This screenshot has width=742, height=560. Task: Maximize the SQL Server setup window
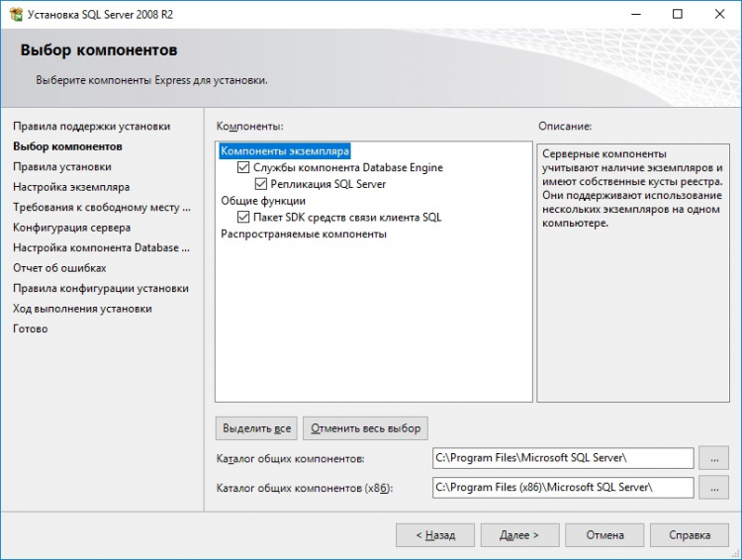coord(678,14)
